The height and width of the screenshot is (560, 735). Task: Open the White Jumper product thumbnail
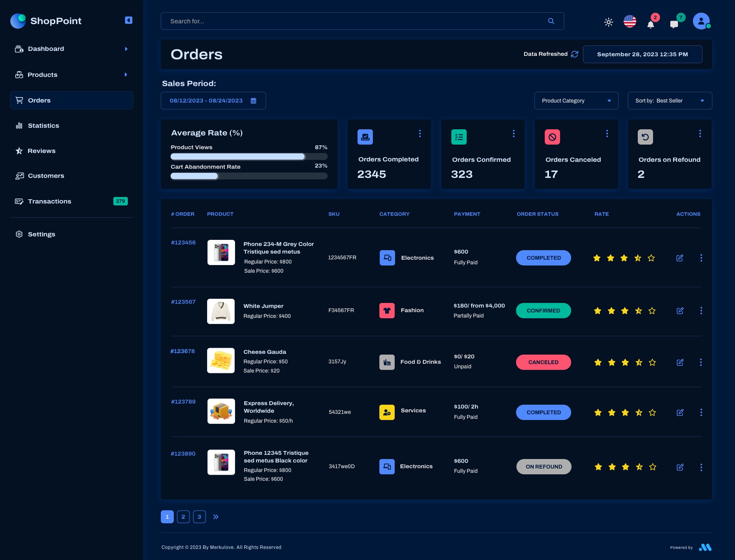click(221, 311)
